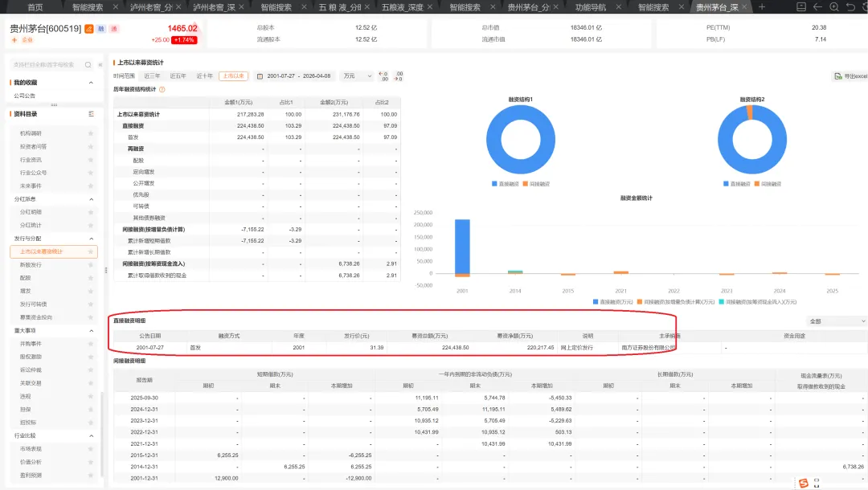Switch to the 五粮液_深度 tab
The image size is (868, 490).
403,7
